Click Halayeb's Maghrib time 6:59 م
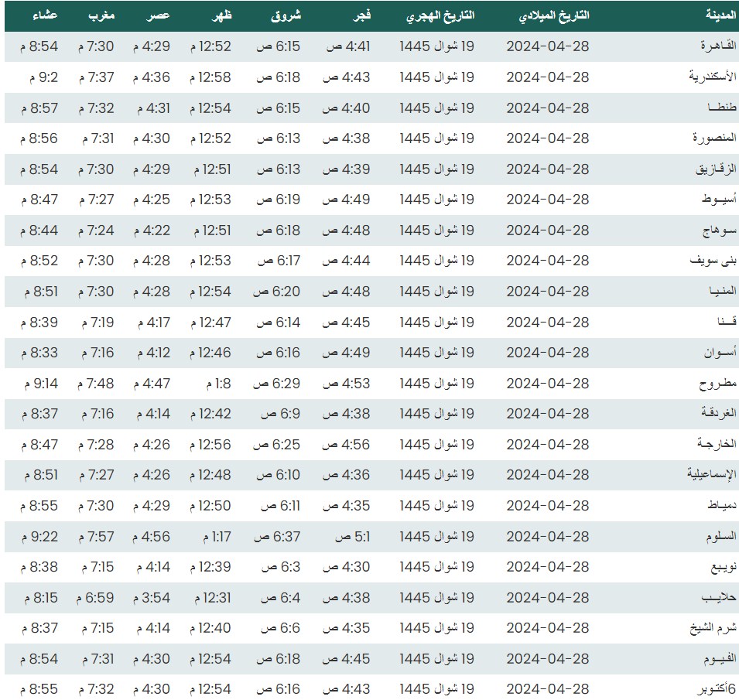 tap(96, 598)
